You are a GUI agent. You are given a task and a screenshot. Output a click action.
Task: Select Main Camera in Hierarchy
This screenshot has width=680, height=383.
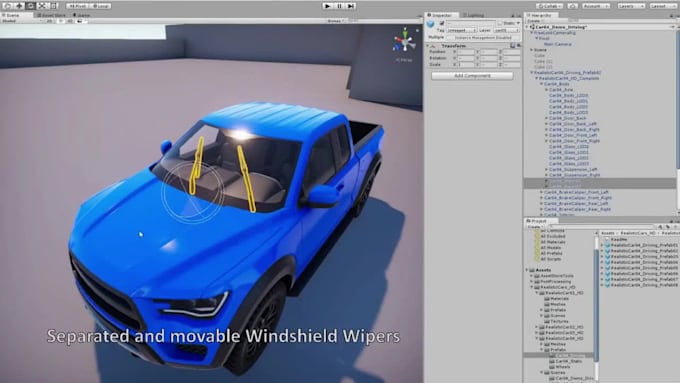(558, 44)
